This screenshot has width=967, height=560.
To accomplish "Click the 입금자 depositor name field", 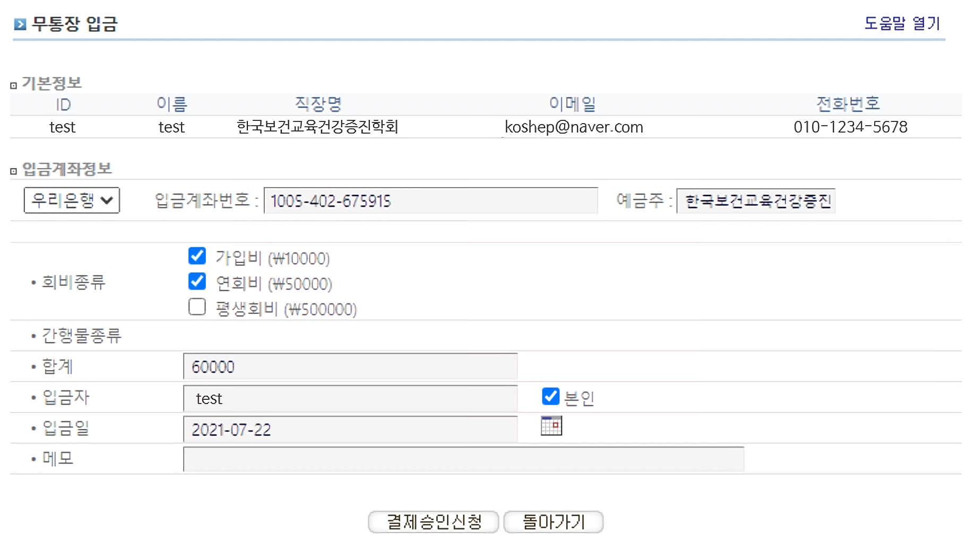I will tap(350, 398).
